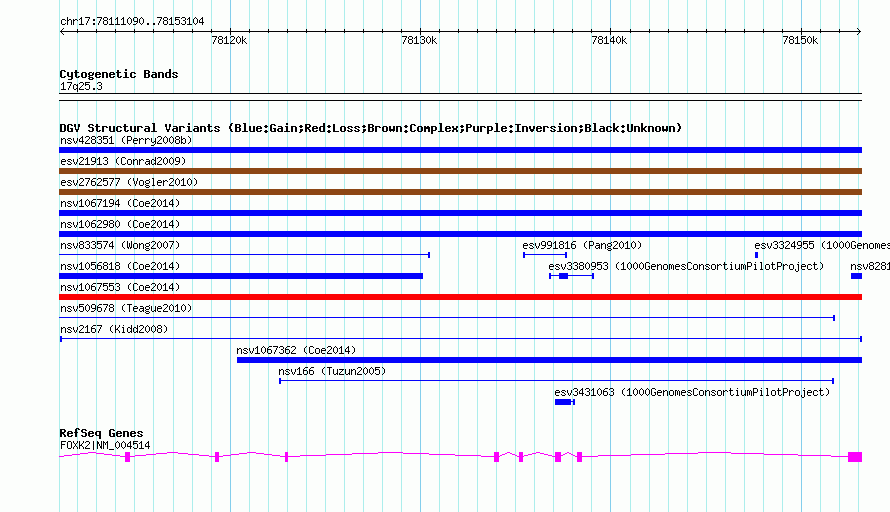Select the red nsv1067553 loss bar

[460, 297]
